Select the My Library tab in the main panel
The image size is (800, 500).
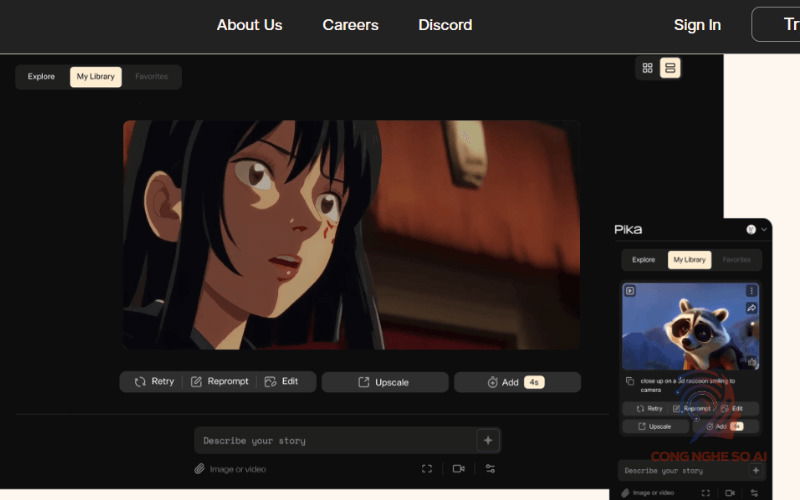pyautogui.click(x=95, y=77)
